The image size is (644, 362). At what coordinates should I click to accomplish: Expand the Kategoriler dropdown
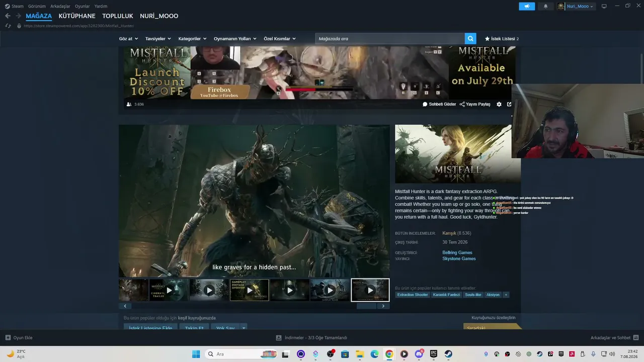click(193, 39)
